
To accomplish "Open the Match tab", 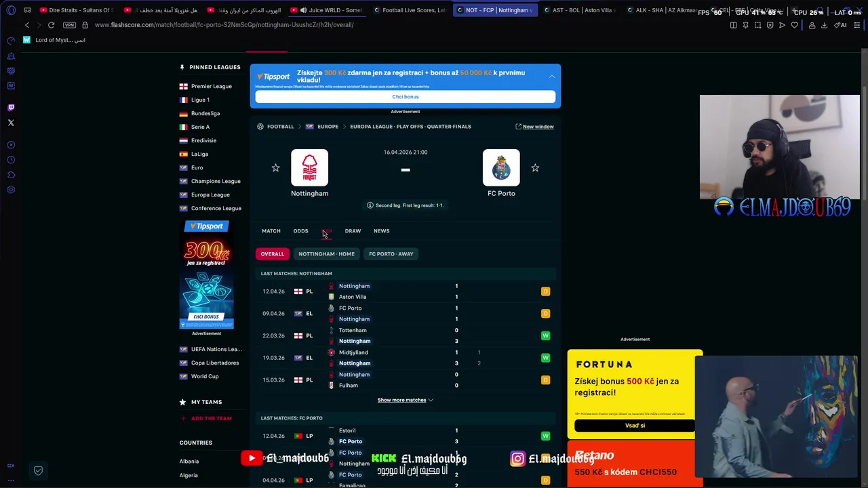I will [x=271, y=231].
